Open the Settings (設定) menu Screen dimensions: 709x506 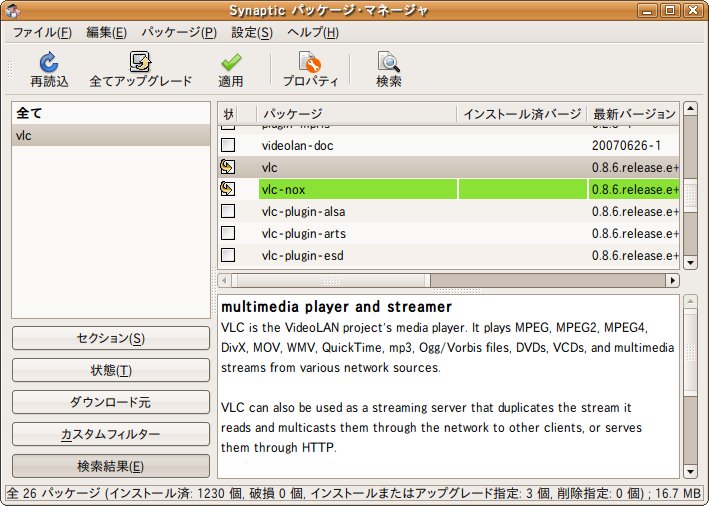coord(251,32)
